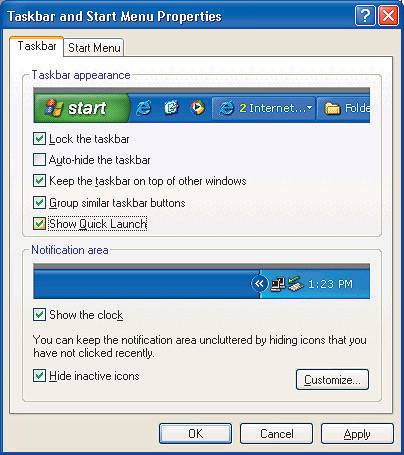
Task: Toggle Show Quick Launch checkbox
Action: coord(39,224)
